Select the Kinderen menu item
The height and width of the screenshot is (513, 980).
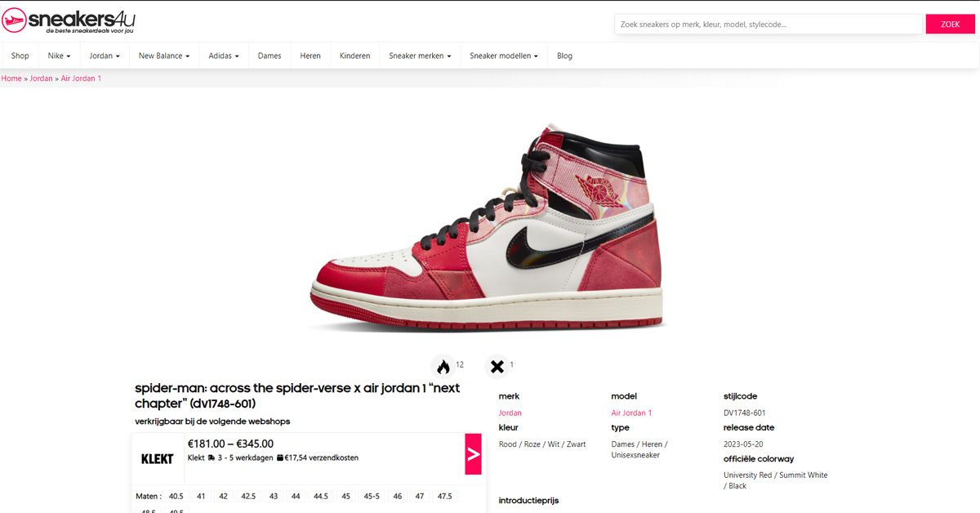(354, 56)
